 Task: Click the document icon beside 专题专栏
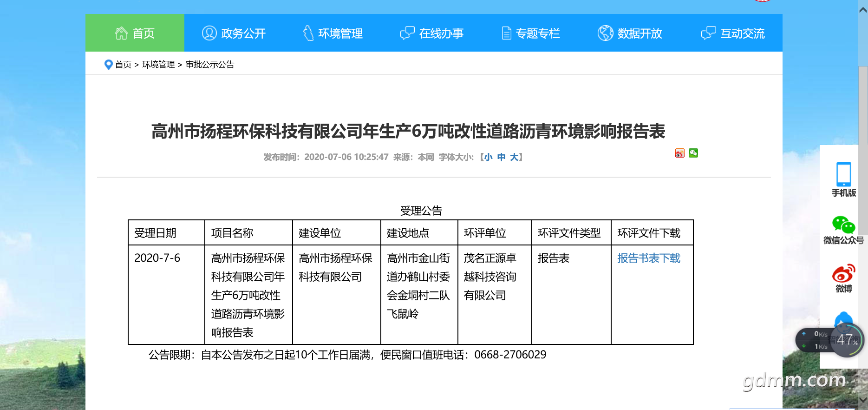(507, 33)
